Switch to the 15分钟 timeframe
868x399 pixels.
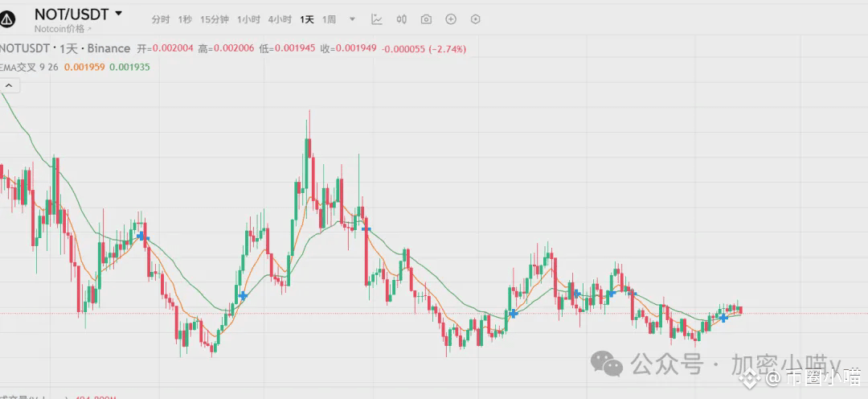pyautogui.click(x=215, y=19)
